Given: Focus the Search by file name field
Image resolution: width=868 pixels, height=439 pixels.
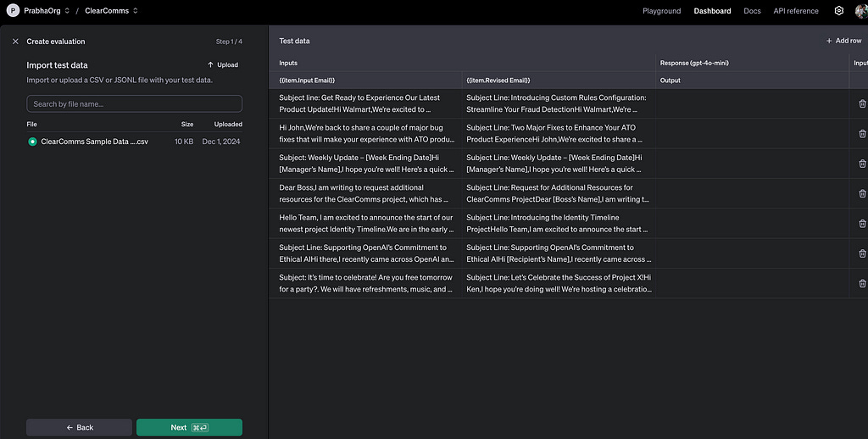Looking at the screenshot, I should coord(135,103).
